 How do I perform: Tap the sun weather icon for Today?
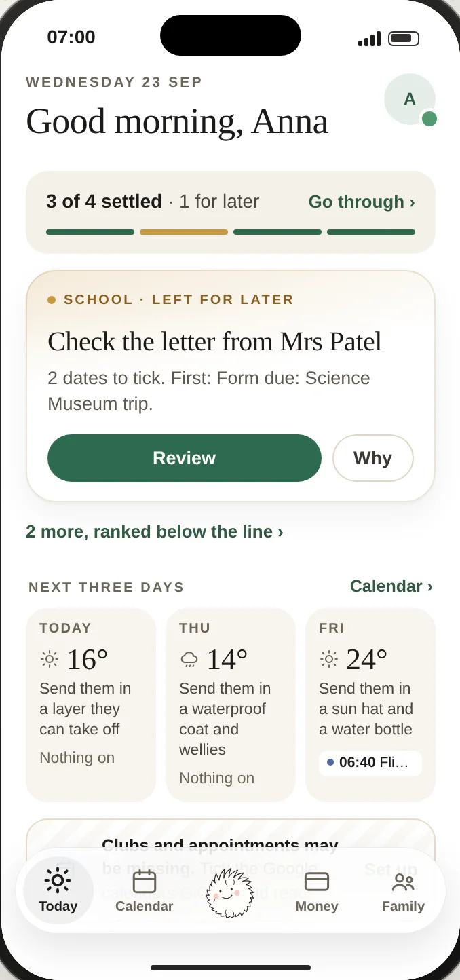(x=50, y=659)
